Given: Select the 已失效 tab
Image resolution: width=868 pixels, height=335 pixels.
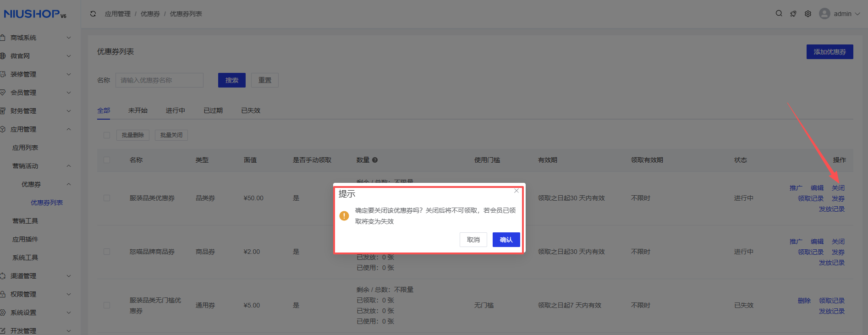Looking at the screenshot, I should pos(251,110).
